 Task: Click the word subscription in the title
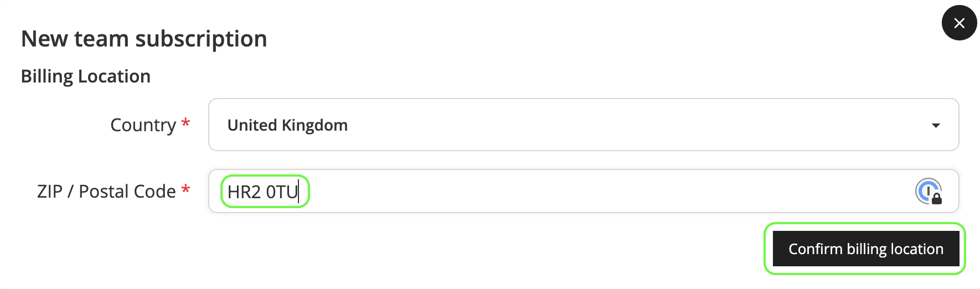[201, 39]
